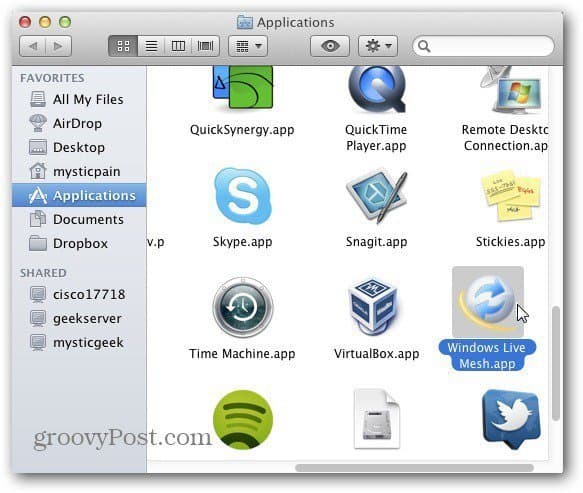Open Documents in the sidebar
The width and height of the screenshot is (583, 493).
pos(79,219)
